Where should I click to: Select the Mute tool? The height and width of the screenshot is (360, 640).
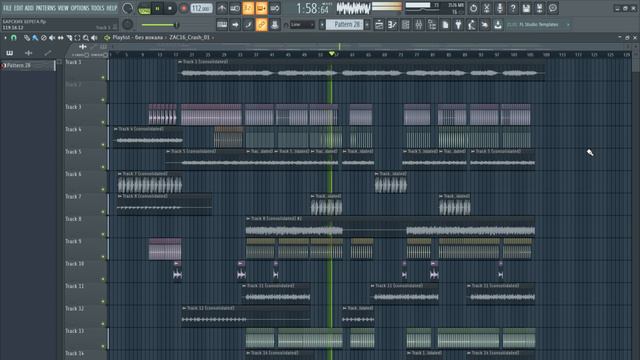click(52, 38)
